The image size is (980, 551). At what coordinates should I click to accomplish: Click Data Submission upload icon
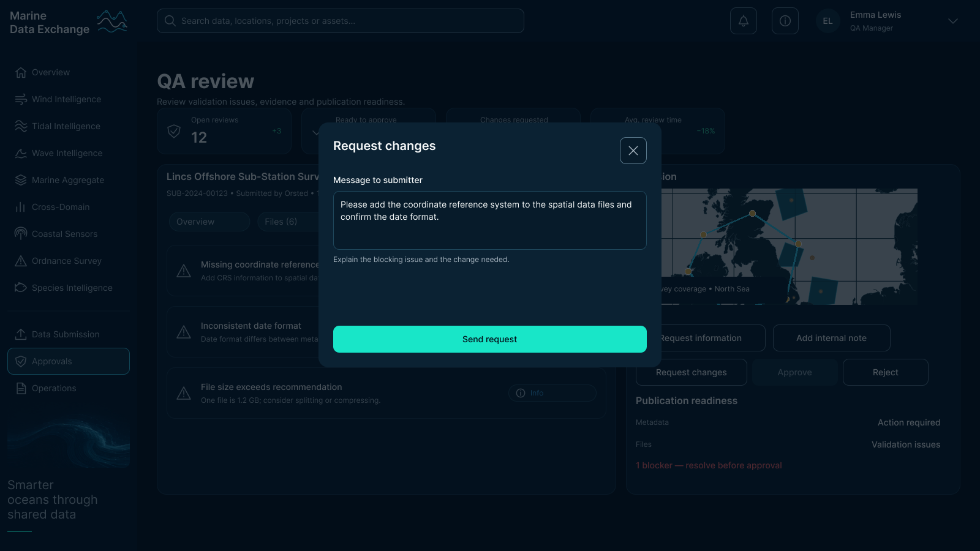pyautogui.click(x=21, y=334)
